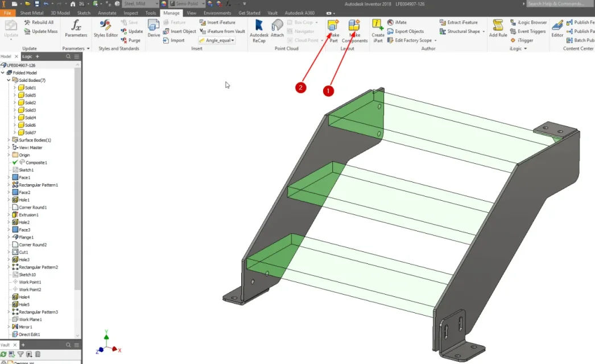Click the Make Part icon

point(333,26)
